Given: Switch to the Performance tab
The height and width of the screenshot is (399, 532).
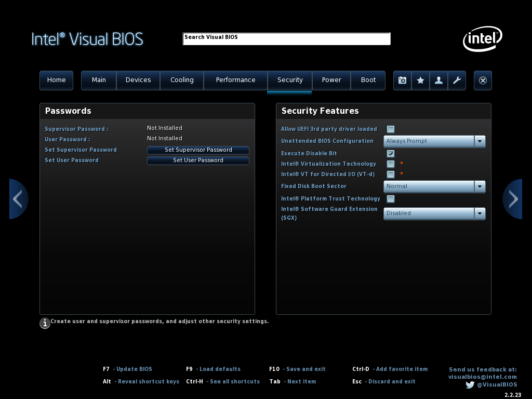Looking at the screenshot, I should point(235,80).
